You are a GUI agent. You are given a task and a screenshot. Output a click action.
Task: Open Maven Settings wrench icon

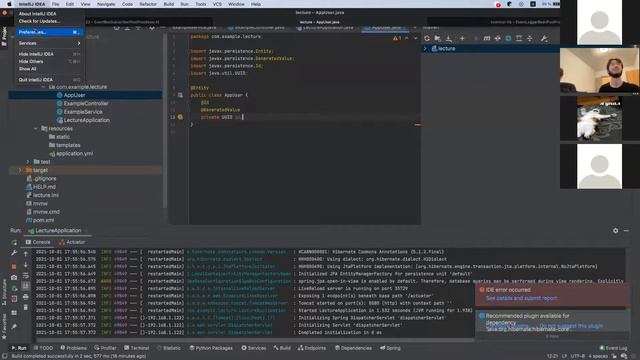coord(544,38)
